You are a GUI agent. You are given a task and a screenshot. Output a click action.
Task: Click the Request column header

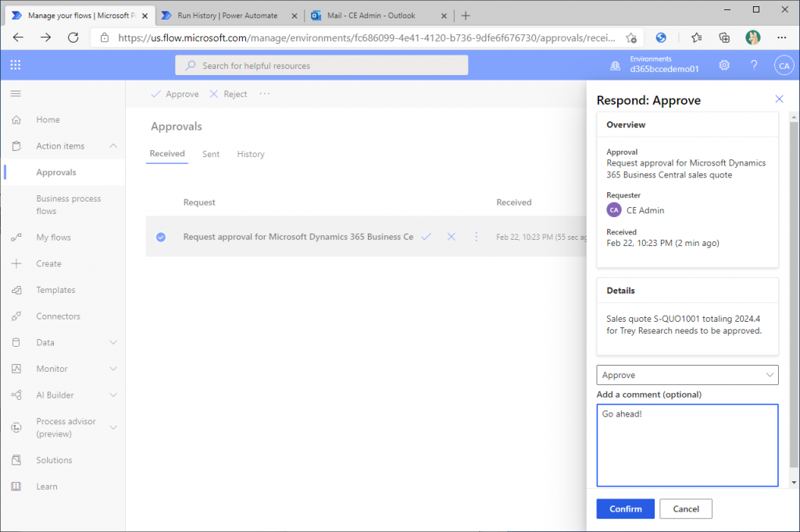[x=199, y=202]
